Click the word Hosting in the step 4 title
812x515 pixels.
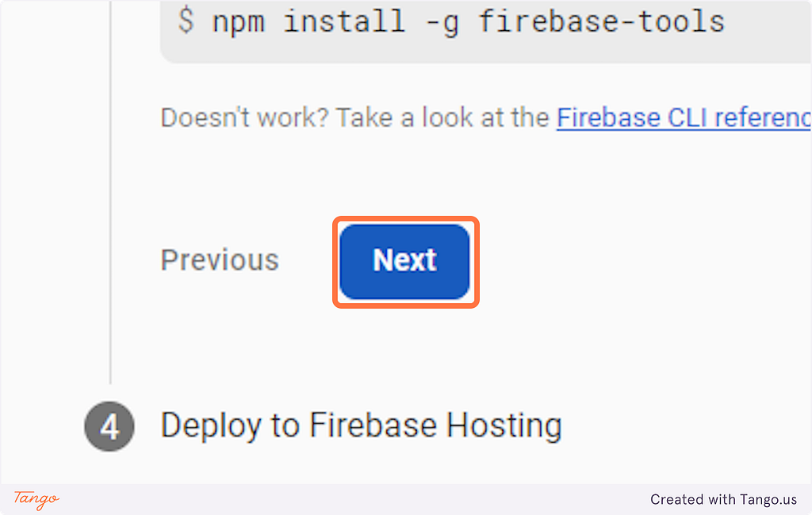click(504, 426)
